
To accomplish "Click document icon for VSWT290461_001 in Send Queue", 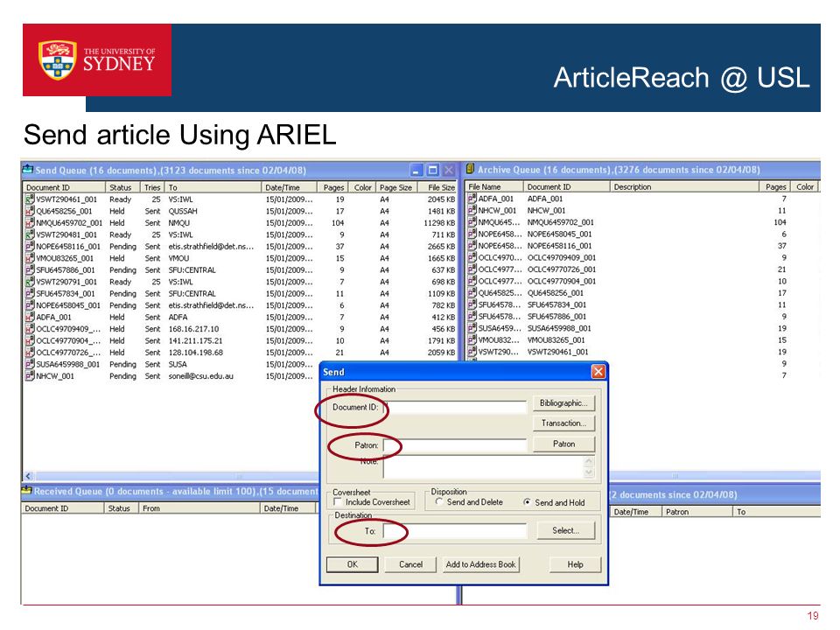I will pyautogui.click(x=30, y=199).
